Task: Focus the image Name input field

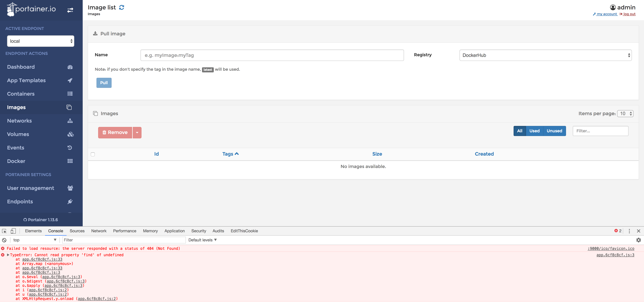Action: click(x=272, y=55)
